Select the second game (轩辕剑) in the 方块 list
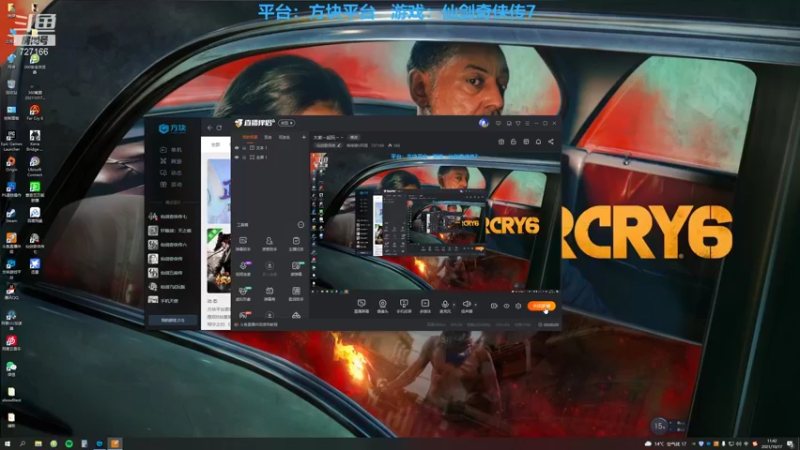The image size is (800, 450). [x=172, y=231]
